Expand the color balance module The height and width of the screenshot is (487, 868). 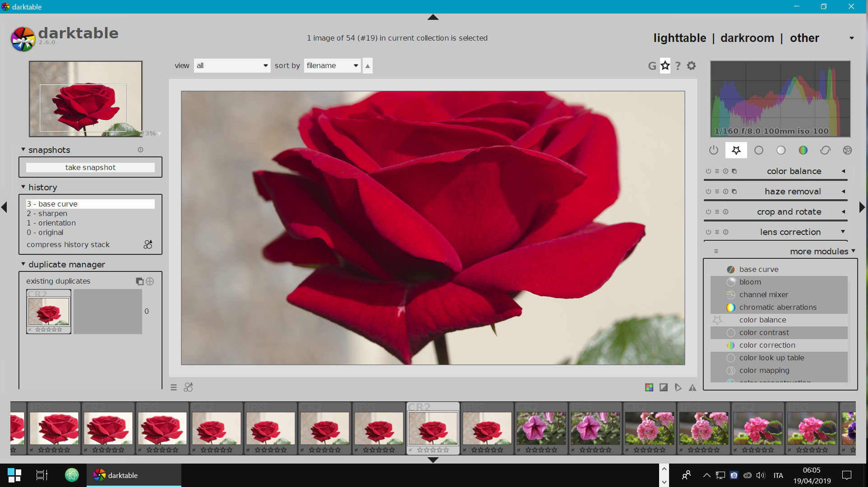843,171
